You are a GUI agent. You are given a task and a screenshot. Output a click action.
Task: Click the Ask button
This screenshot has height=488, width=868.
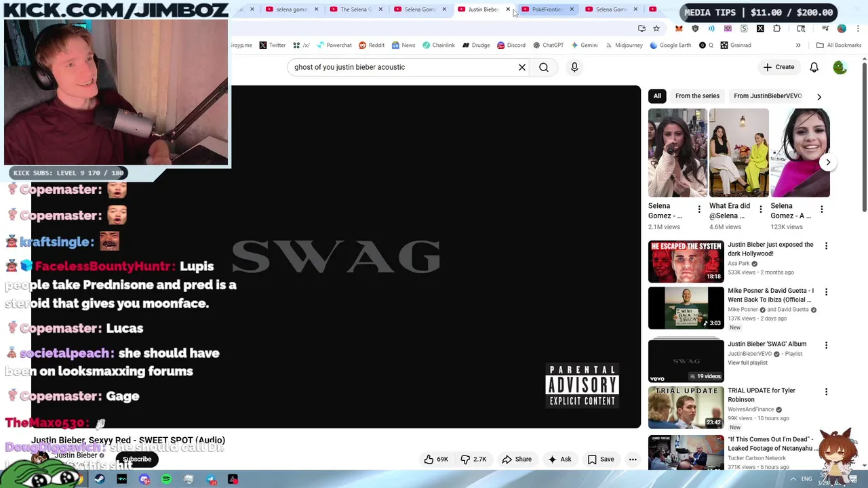pyautogui.click(x=559, y=459)
